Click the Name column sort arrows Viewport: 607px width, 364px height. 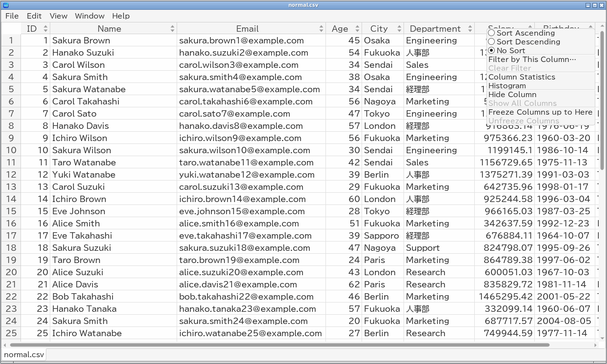coord(172,29)
